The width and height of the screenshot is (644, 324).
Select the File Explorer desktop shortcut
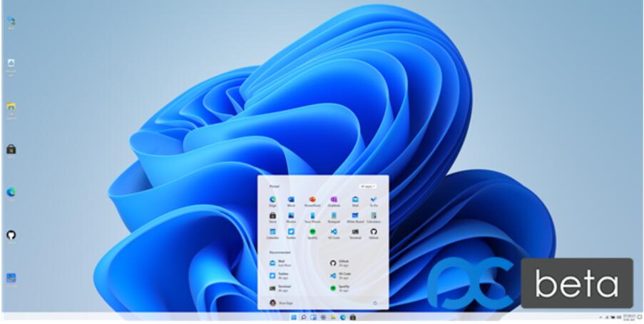[x=11, y=110]
